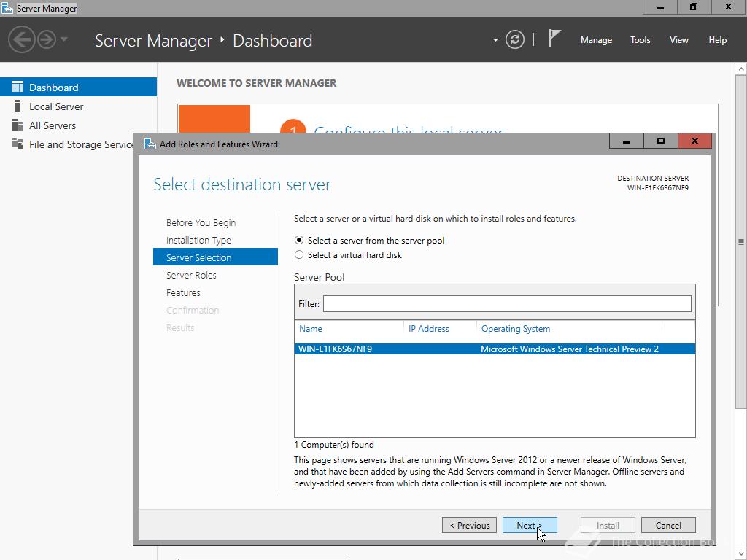Image resolution: width=747 pixels, height=560 pixels.
Task: Click 'Microsoft Windows Server Technical Preview 2' cell
Action: click(569, 349)
